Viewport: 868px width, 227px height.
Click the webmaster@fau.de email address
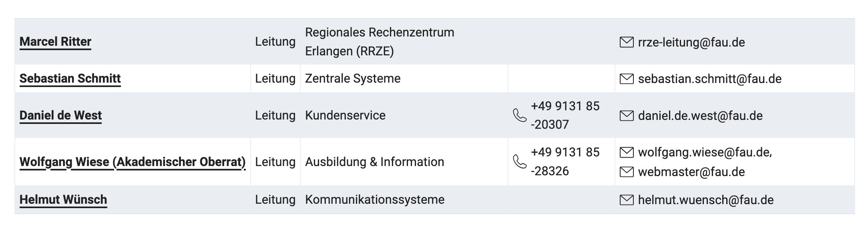click(x=691, y=172)
